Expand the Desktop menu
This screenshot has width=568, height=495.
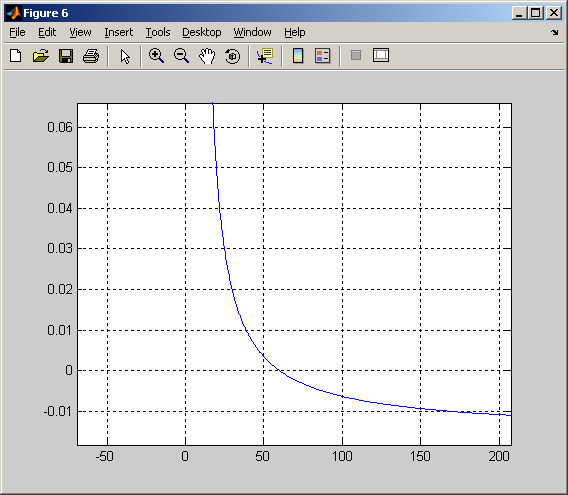202,32
